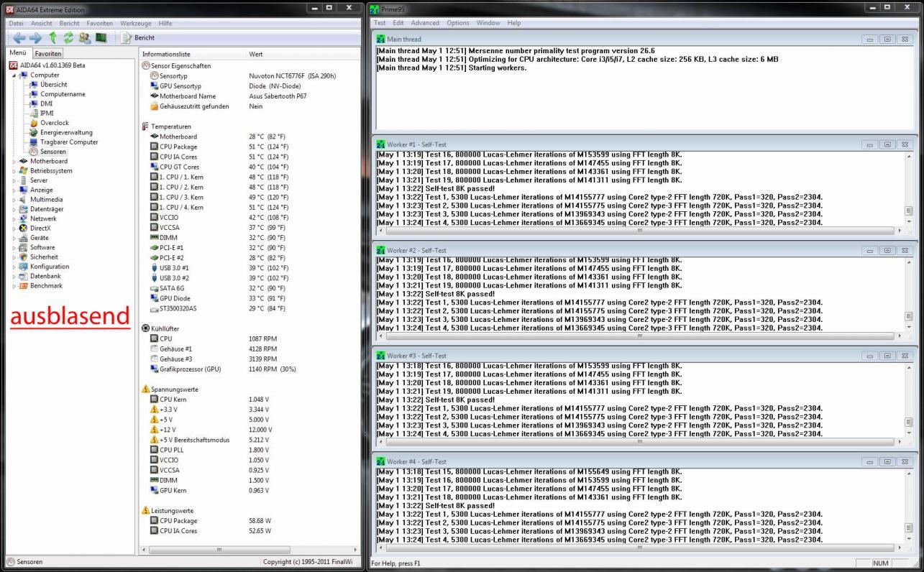The height and width of the screenshot is (572, 924).
Task: Open the Favoriten menu in the menu bar
Action: [x=100, y=23]
